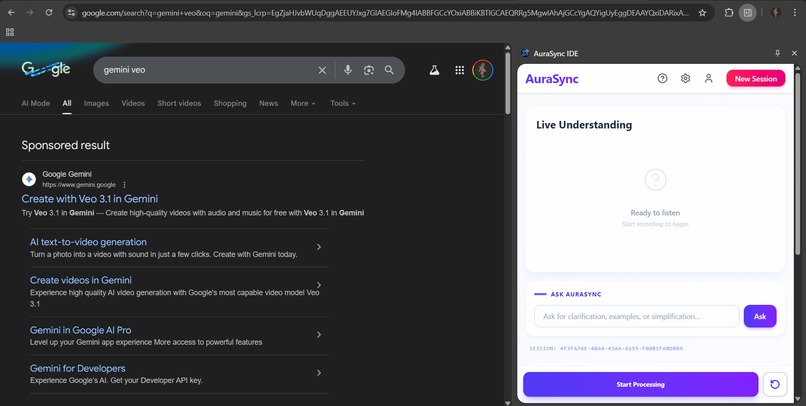Go back using the browser back arrow
The height and width of the screenshot is (406, 806).
11,12
